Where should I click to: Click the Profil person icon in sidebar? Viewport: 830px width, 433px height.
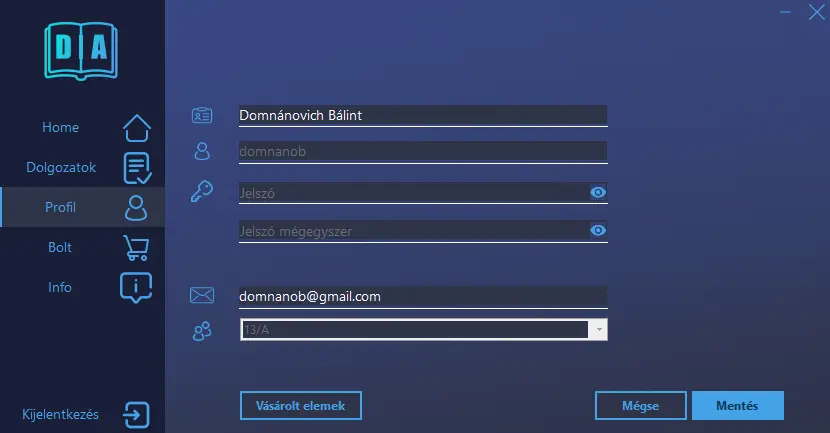coord(136,208)
